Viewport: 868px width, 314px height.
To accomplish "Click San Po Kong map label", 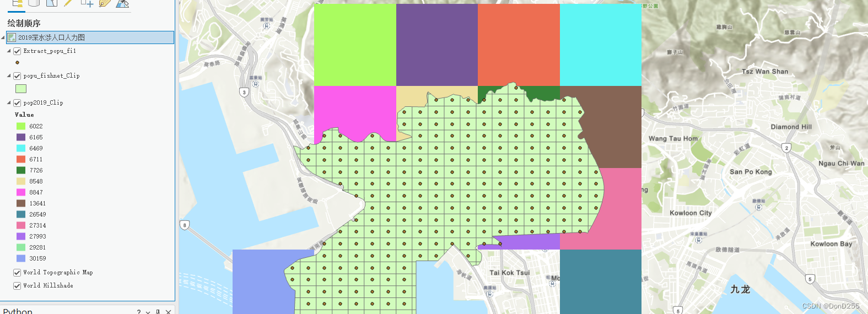I will click(751, 172).
